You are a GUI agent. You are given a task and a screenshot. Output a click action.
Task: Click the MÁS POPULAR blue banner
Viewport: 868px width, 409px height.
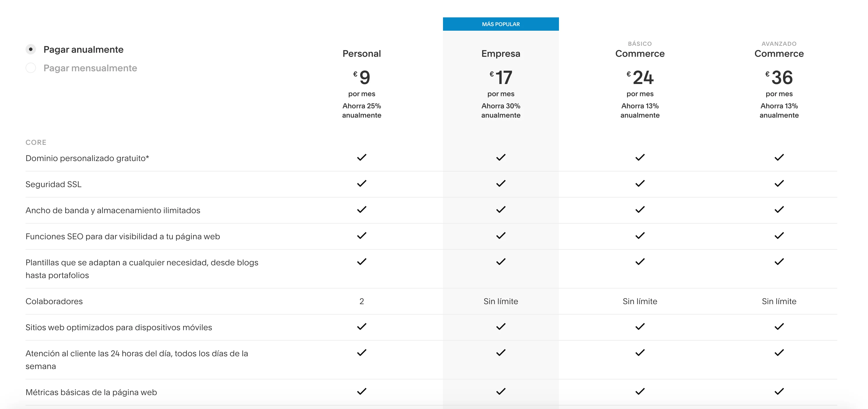click(x=500, y=24)
